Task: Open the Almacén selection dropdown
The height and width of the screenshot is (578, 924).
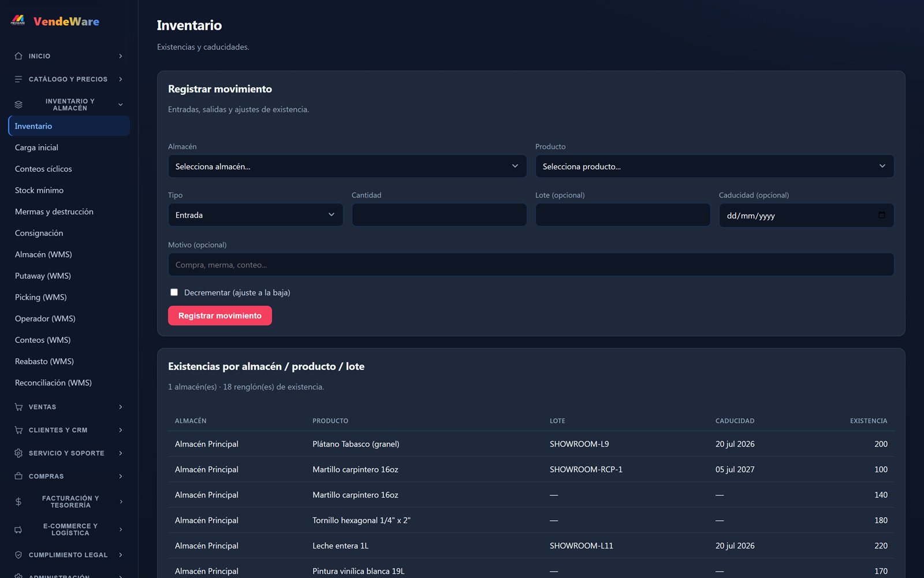Action: click(x=347, y=166)
